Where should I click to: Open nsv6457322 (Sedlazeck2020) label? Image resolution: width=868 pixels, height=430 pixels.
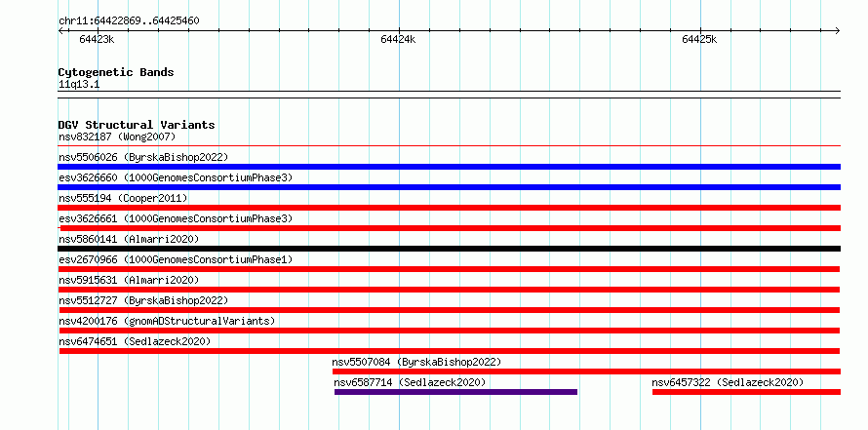point(728,382)
